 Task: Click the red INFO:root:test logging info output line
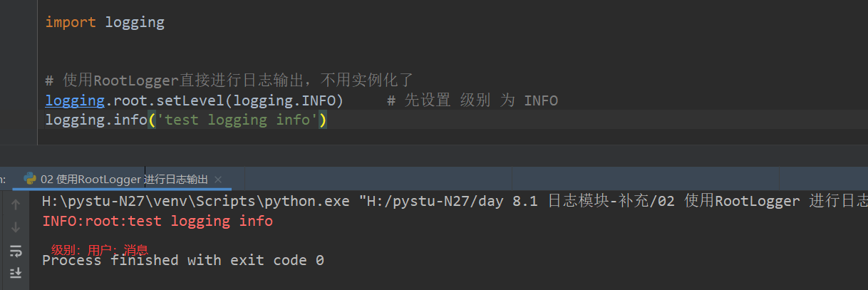click(x=157, y=221)
